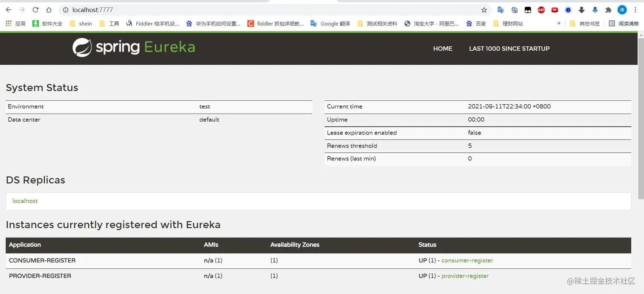
Task: Open the blue download arrow extension
Action: click(595, 10)
